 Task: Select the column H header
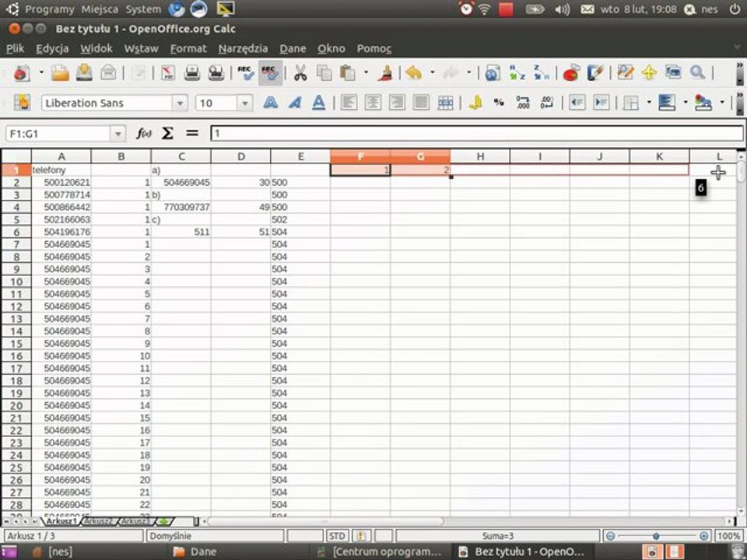480,156
